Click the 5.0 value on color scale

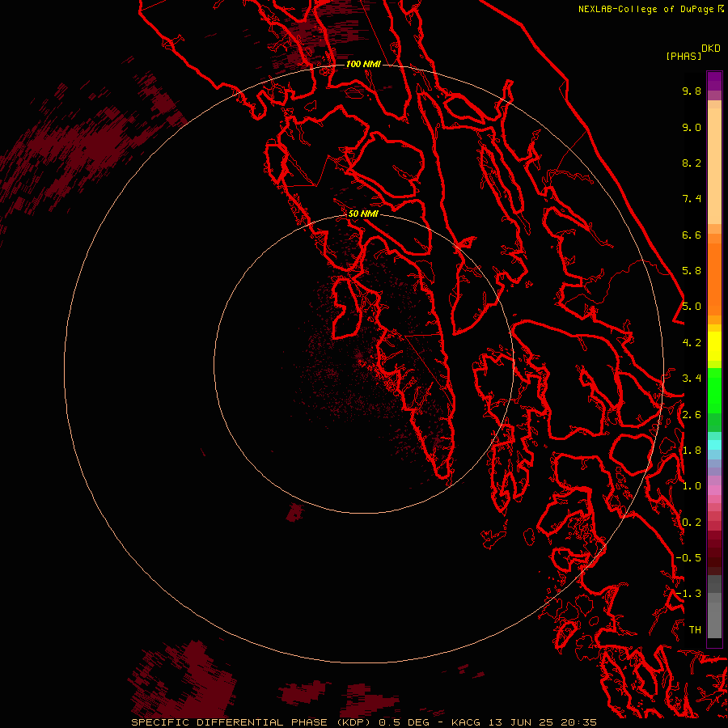pos(692,307)
